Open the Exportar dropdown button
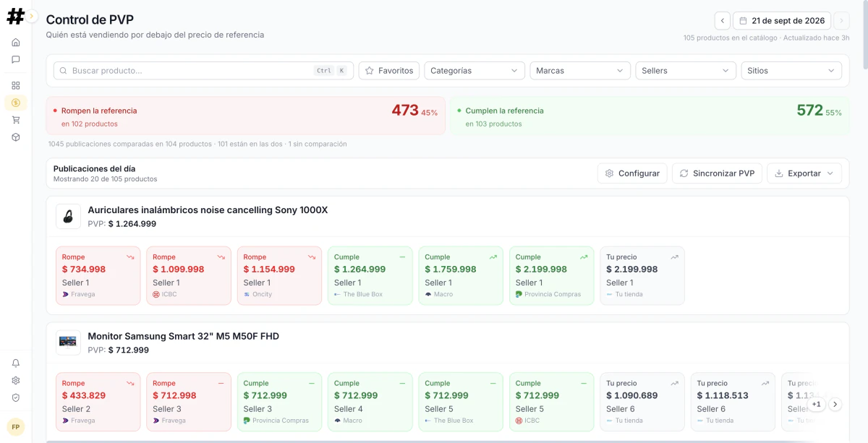This screenshot has height=443, width=868. point(804,173)
